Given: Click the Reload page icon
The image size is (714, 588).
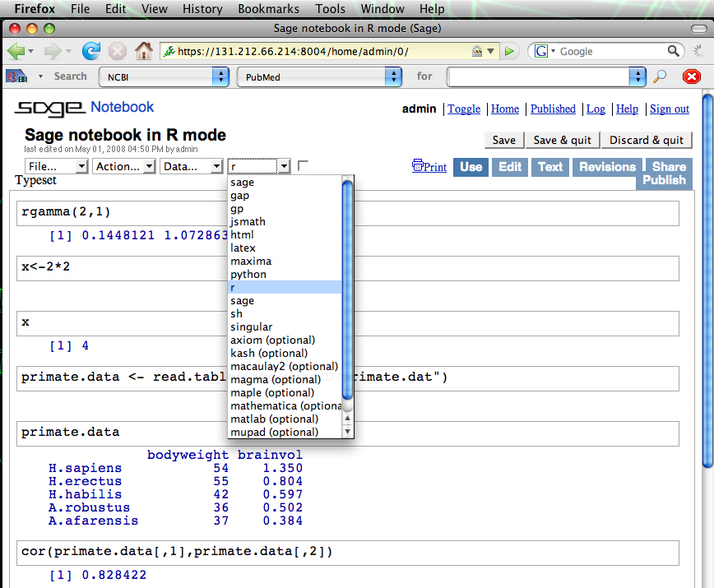Looking at the screenshot, I should coord(91,51).
